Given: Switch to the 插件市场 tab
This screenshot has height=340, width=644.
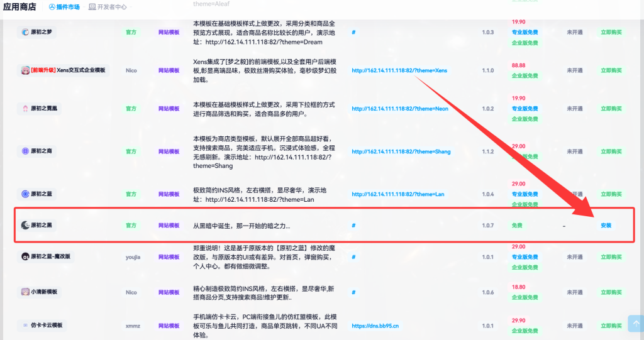Looking at the screenshot, I should tap(64, 7).
